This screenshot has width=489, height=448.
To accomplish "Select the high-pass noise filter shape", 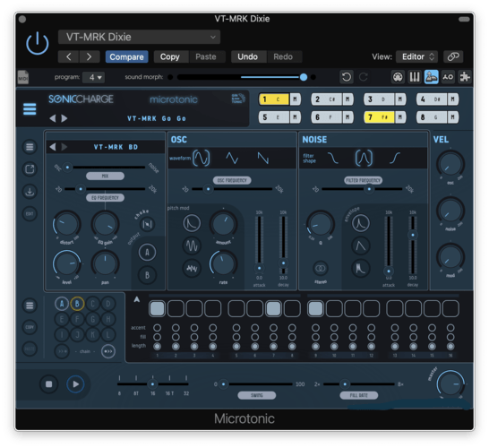I will pos(395,159).
